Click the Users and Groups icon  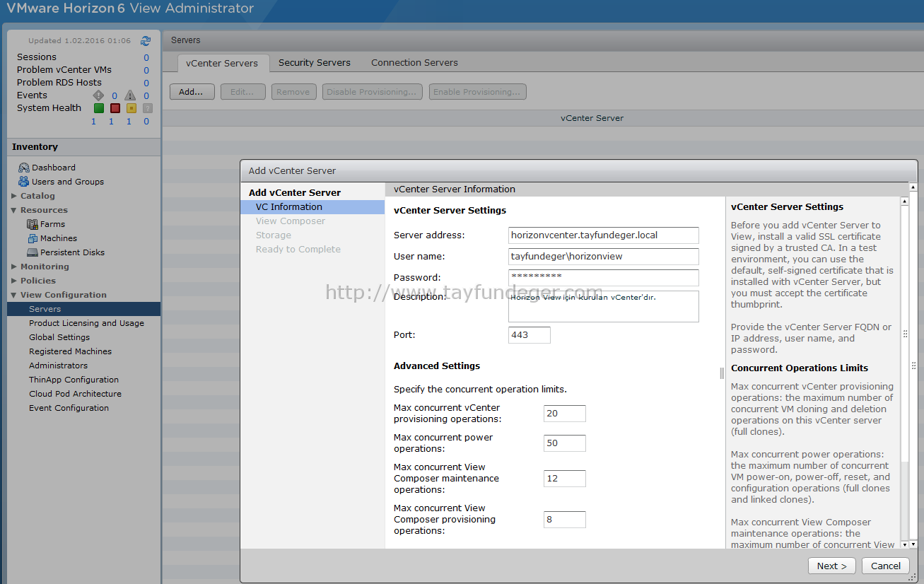coord(24,182)
